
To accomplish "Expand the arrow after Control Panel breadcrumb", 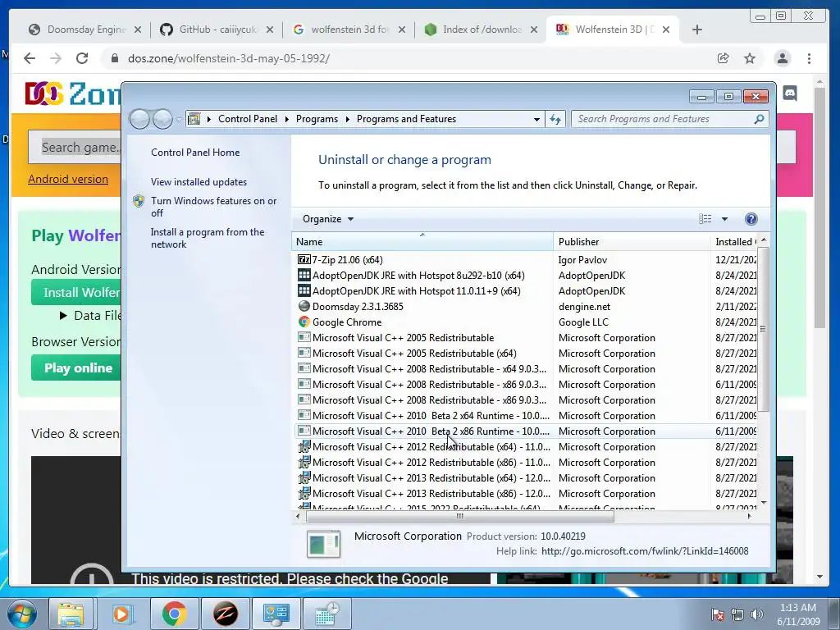I will (286, 119).
